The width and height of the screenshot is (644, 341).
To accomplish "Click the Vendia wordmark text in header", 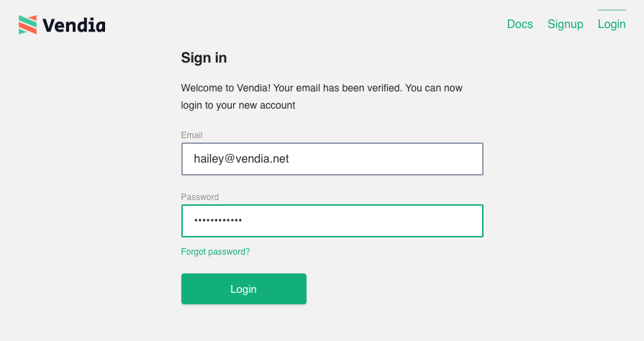I will point(74,25).
